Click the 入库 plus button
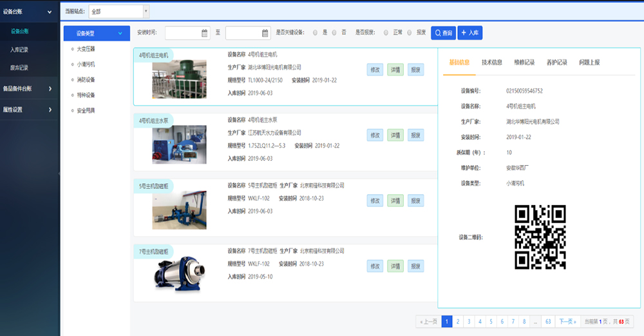Screen dimensions: 644x336 click(x=469, y=33)
